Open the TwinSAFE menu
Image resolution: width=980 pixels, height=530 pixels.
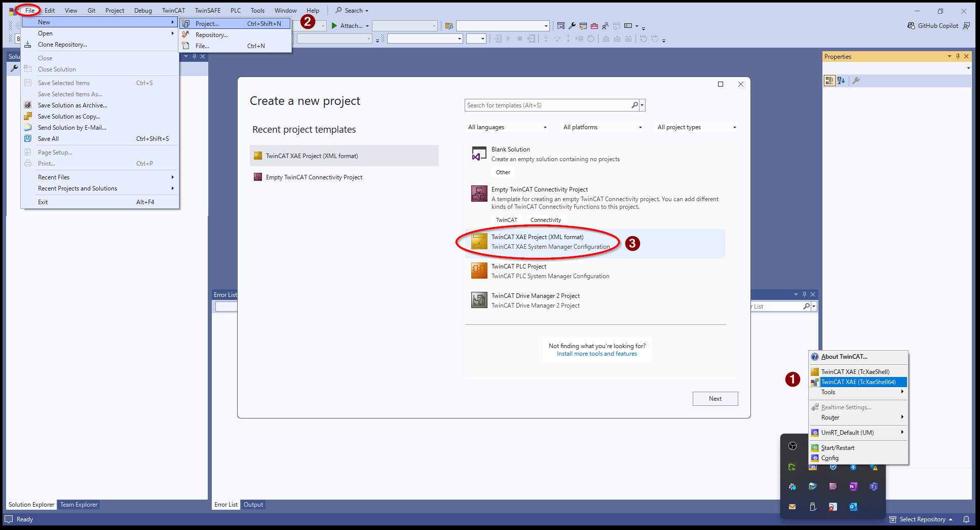207,10
